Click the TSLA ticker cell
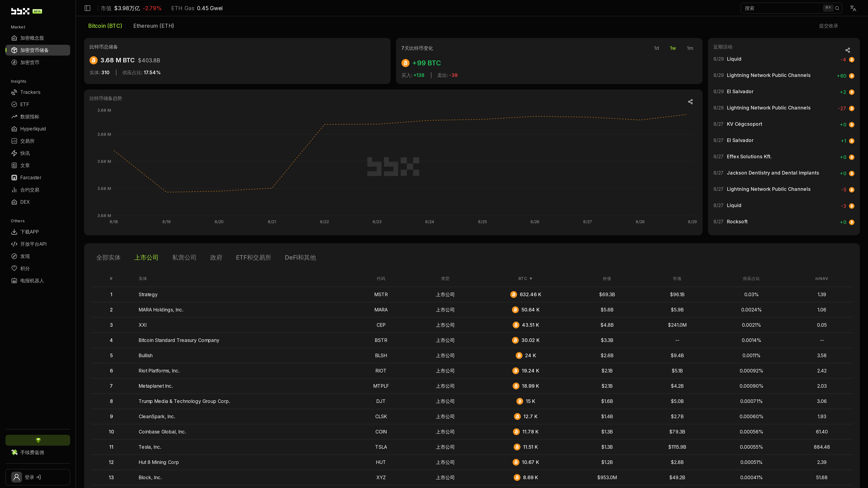Viewport: 868px width, 488px height. coord(381,447)
